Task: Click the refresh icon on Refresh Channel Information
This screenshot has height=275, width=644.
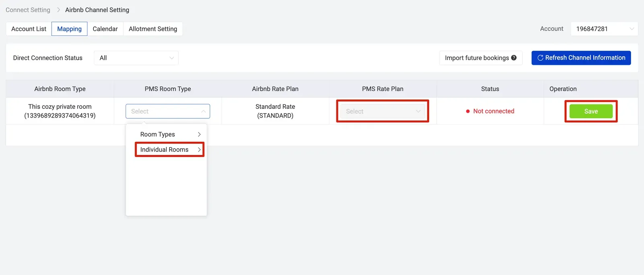Action: pyautogui.click(x=540, y=58)
